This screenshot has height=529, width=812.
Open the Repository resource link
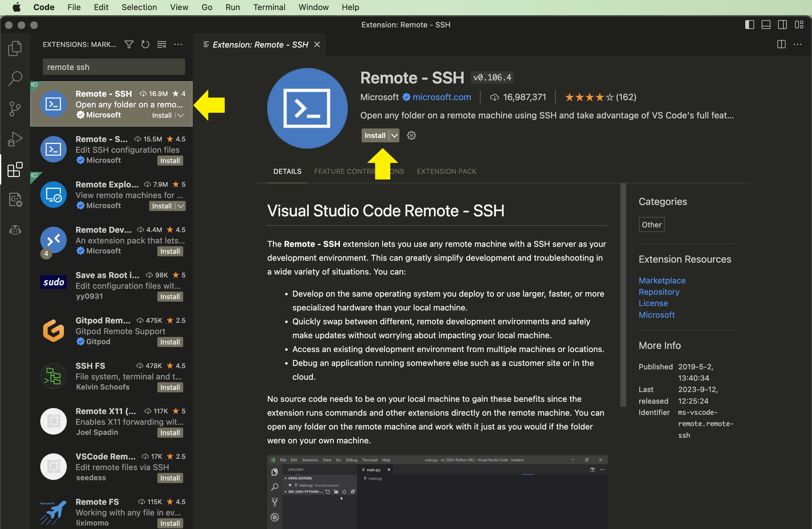[x=659, y=292]
